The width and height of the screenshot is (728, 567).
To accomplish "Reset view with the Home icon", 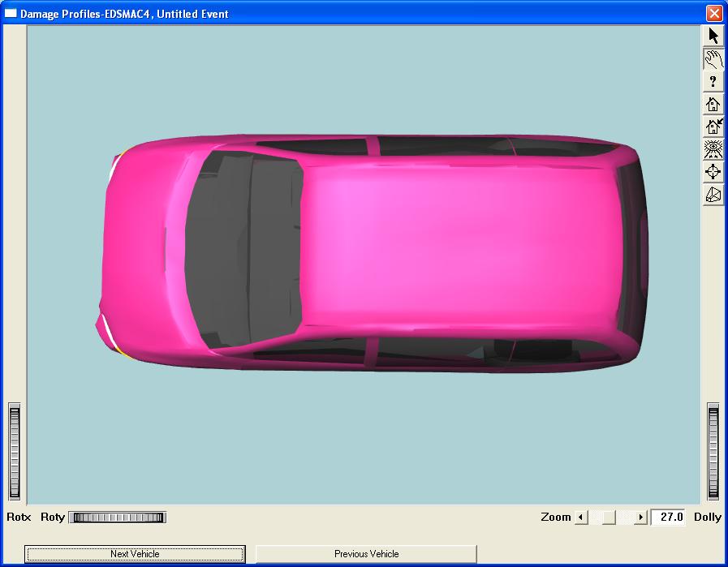I will [x=713, y=104].
